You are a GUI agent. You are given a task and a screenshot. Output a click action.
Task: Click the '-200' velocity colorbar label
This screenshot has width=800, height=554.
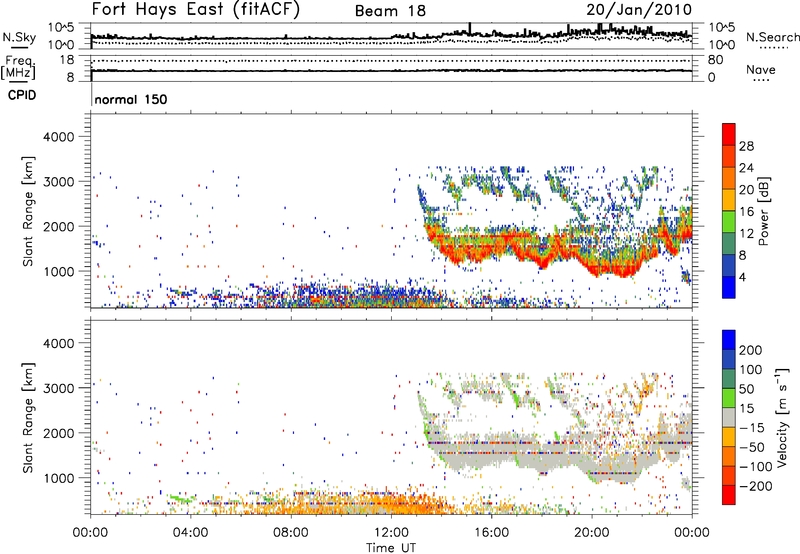(755, 486)
